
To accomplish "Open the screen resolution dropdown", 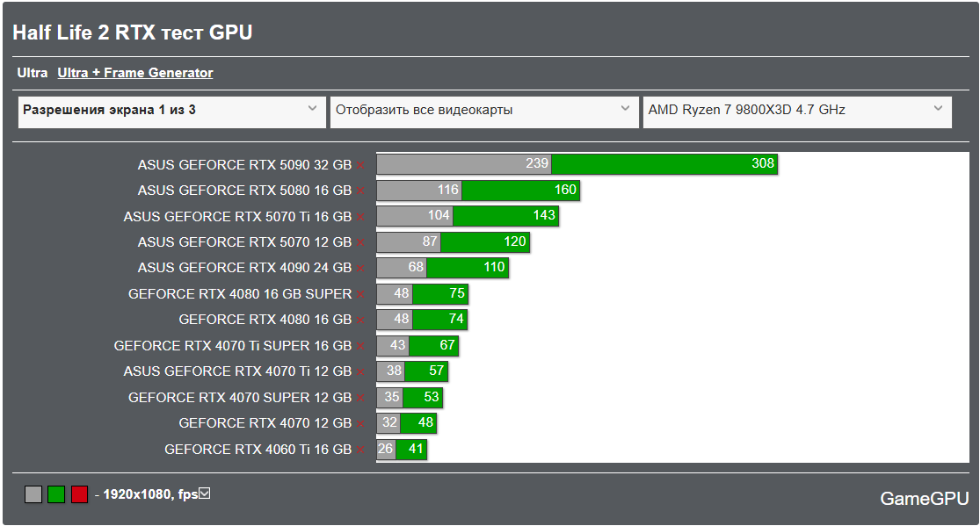I will point(171,111).
